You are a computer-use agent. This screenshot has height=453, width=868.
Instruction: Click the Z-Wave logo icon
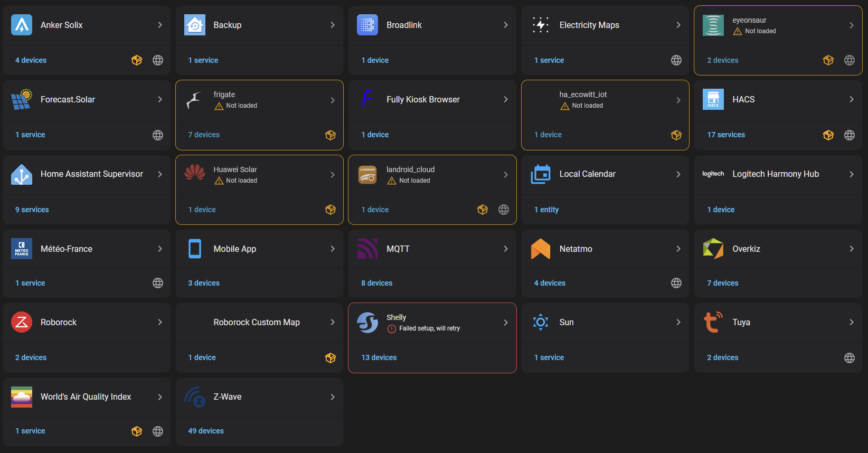(x=195, y=397)
